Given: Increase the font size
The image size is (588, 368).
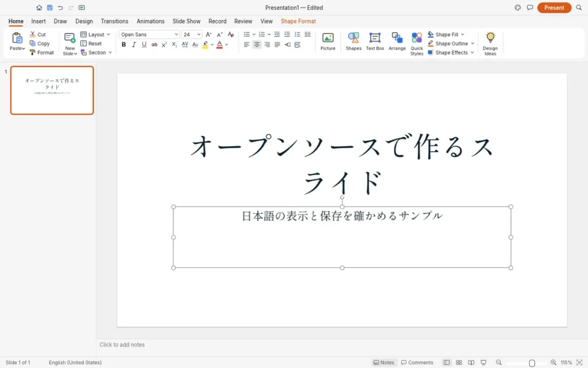Looking at the screenshot, I should [x=209, y=34].
